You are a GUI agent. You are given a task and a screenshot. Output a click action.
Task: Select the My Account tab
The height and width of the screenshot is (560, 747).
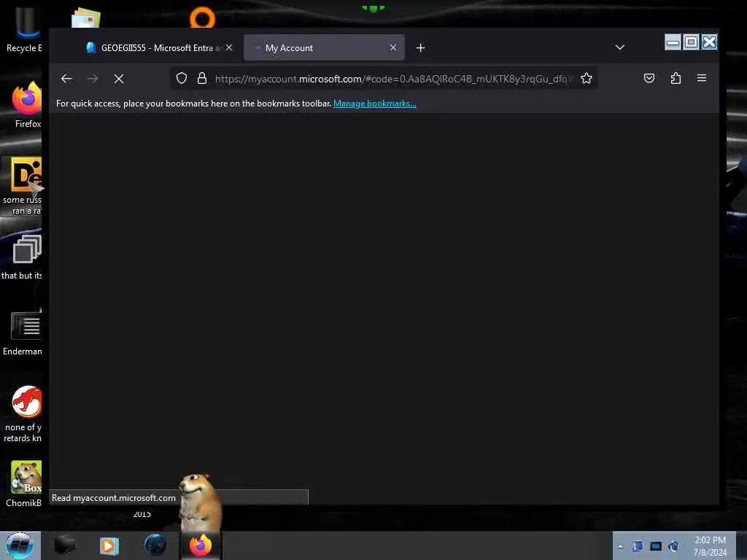(x=324, y=47)
